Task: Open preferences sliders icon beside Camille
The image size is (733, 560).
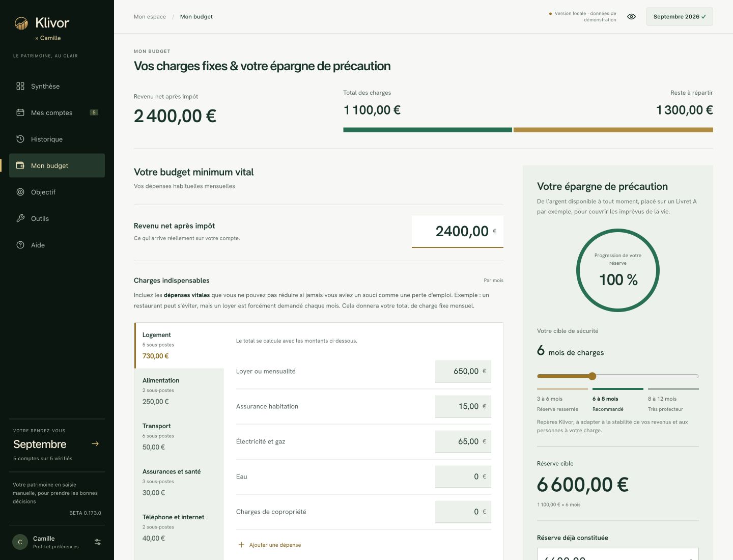Action: coord(98,542)
